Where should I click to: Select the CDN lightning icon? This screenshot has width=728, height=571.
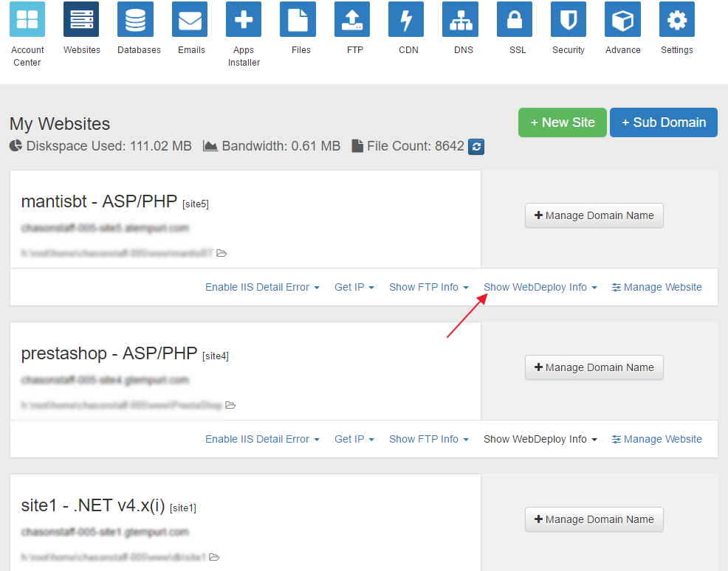tap(406, 20)
